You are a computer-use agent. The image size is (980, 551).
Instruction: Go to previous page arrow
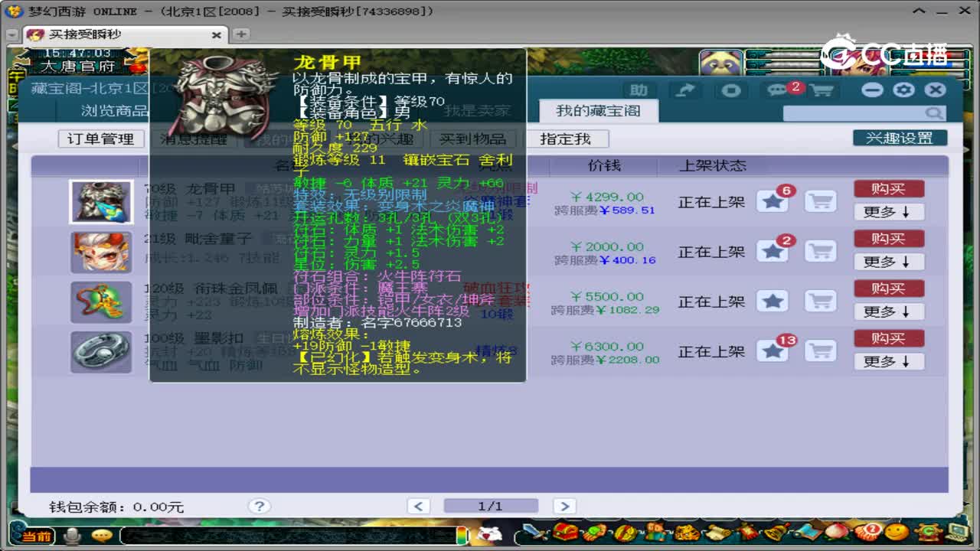[418, 506]
